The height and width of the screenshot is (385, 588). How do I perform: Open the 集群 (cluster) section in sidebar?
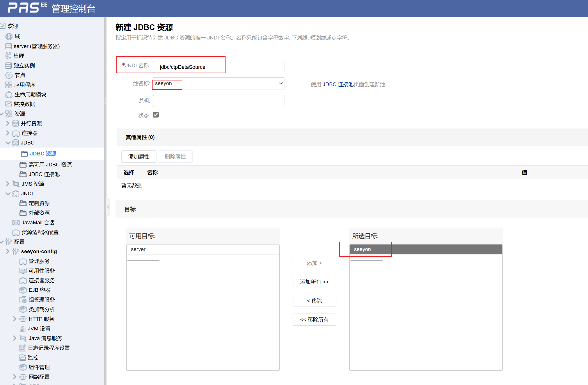pos(18,56)
